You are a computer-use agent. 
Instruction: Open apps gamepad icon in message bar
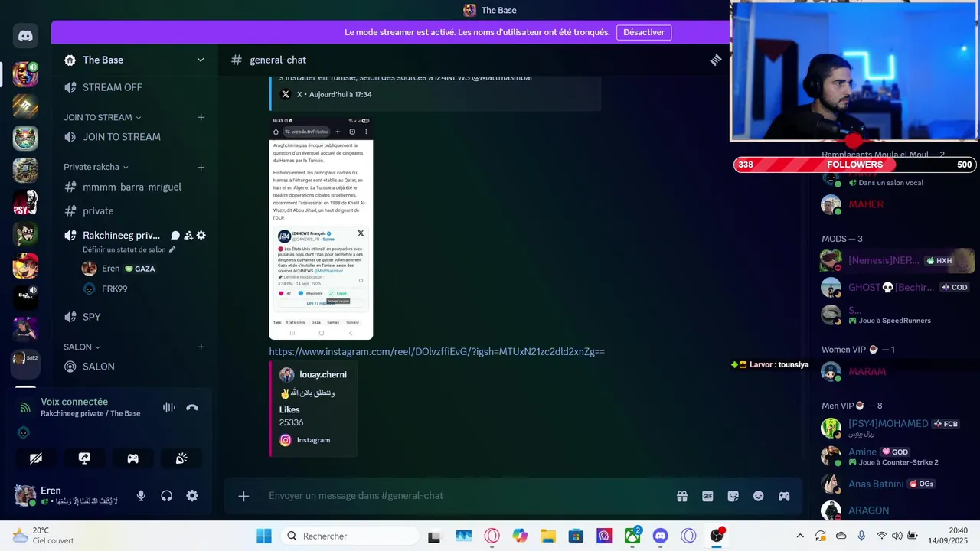784,496
